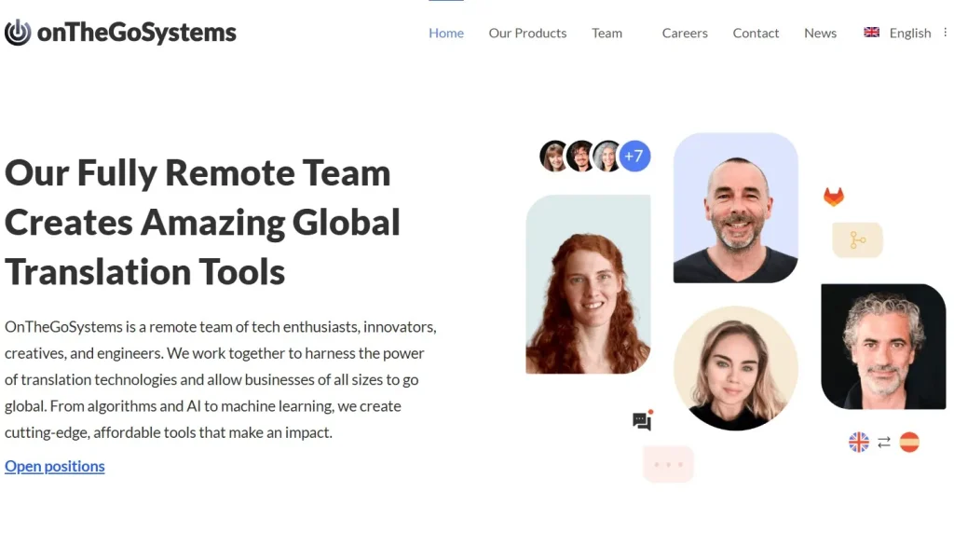Open the chat message icon with red notification dot
The image size is (954, 560).
pos(643,420)
